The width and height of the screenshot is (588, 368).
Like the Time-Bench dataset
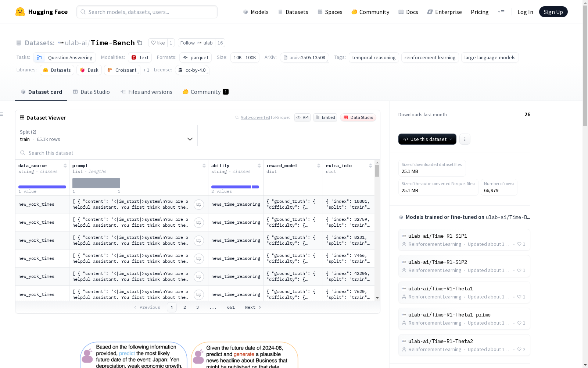point(158,43)
